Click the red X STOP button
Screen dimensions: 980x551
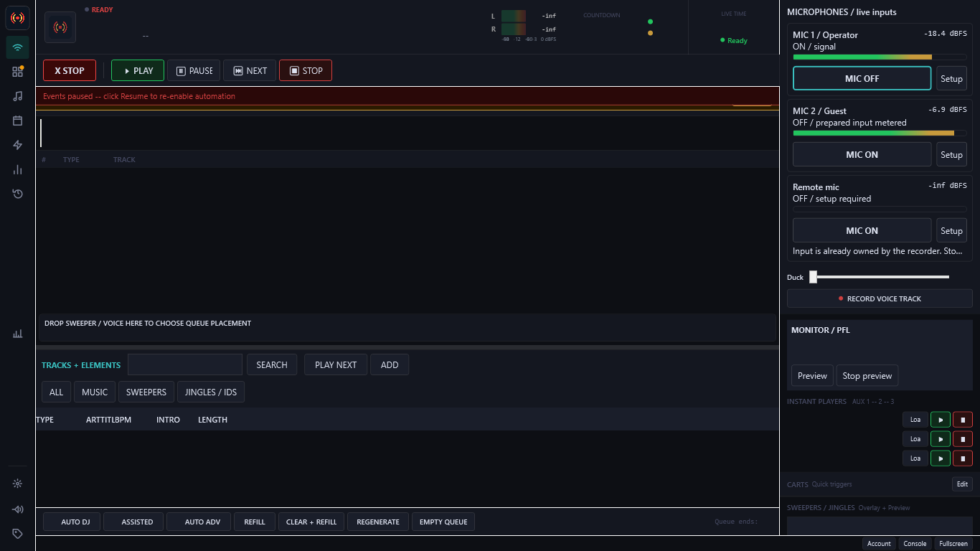(x=70, y=70)
